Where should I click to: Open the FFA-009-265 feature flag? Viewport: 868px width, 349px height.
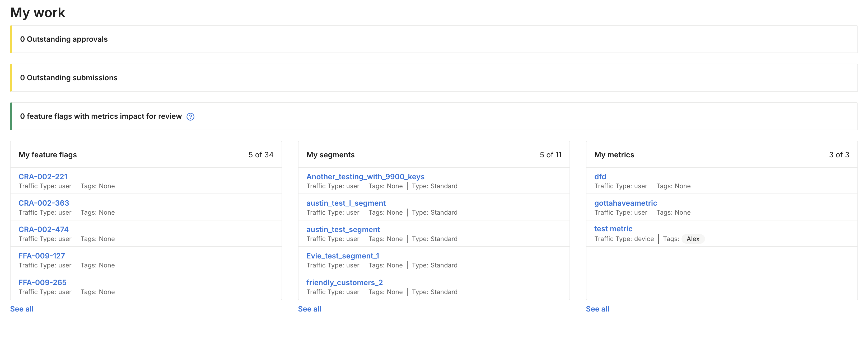point(43,282)
